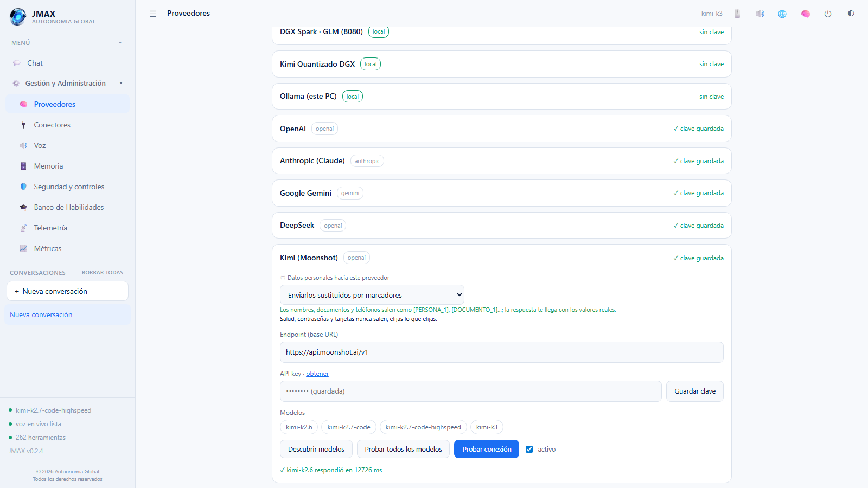This screenshot has width=868, height=488.
Task: Select Proveedores in sidebar
Action: coord(67,104)
